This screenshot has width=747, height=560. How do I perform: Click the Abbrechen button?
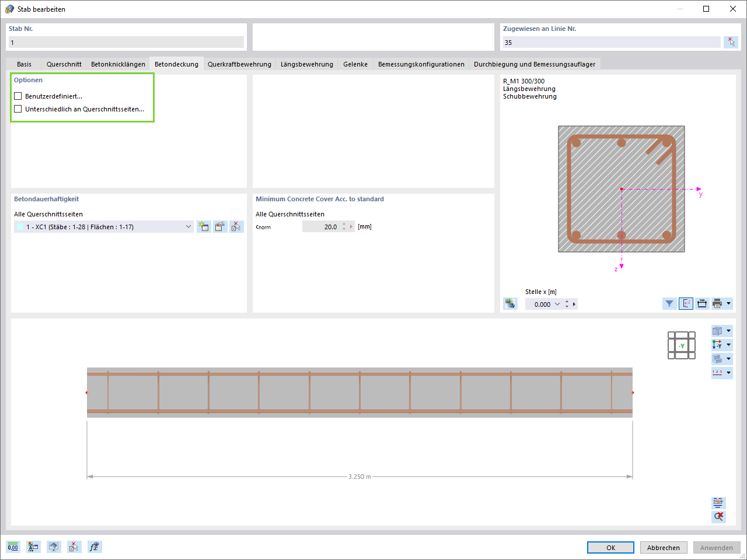[664, 548]
